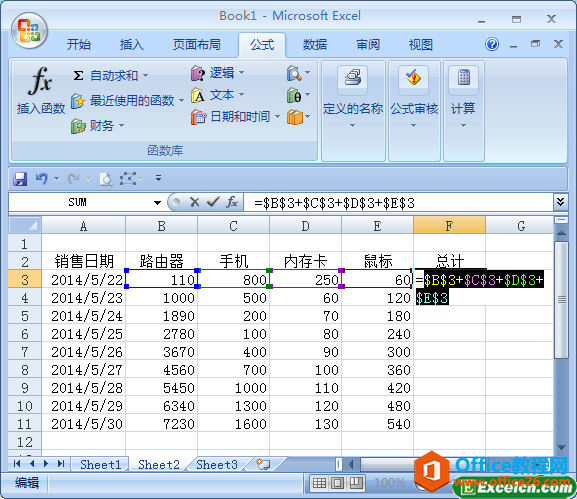The image size is (577, 499).
Task: Open the Name Box dropdown
Action: click(157, 202)
